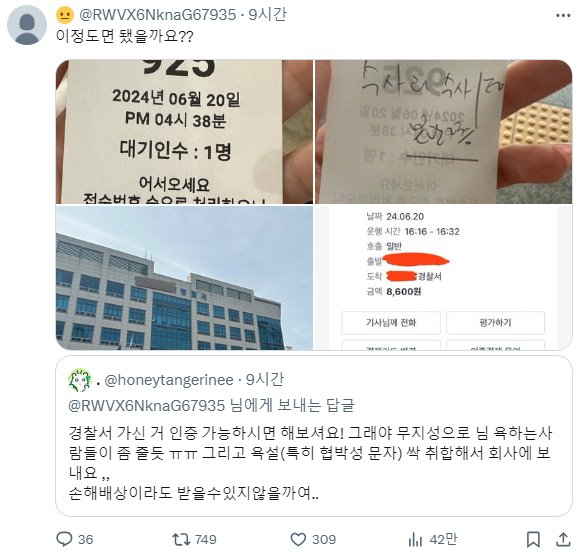Click the @RWVX6NknaG67935 mention in reply line
The height and width of the screenshot is (558, 577).
(x=146, y=405)
